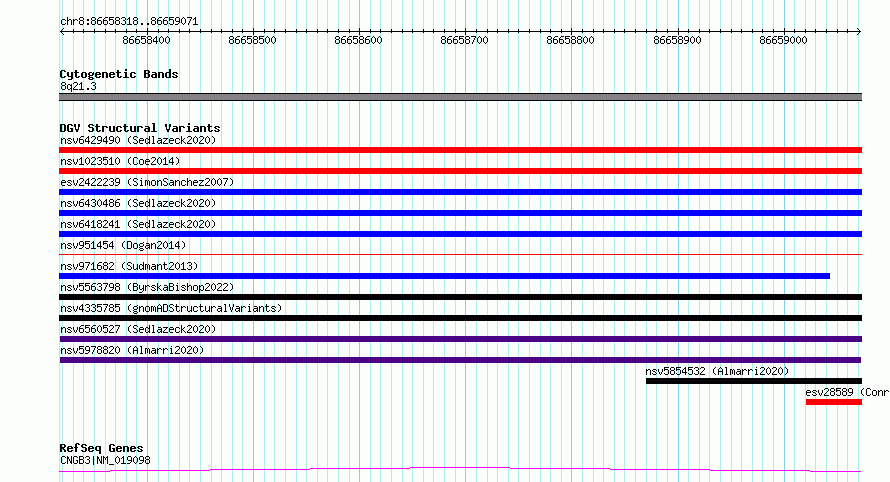Click label nsv5978820 (Almarri2020)
Screen dimensions: 890x482
(132, 350)
